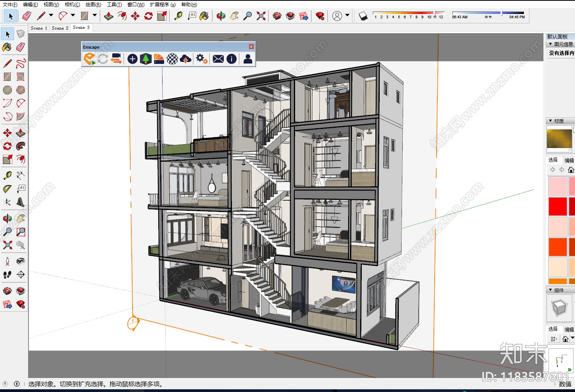Open the Enscape feedback envelope icon

point(218,59)
